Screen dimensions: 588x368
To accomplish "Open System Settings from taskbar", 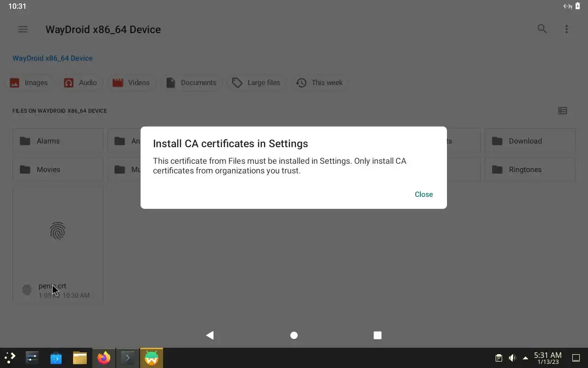I will click(32, 357).
